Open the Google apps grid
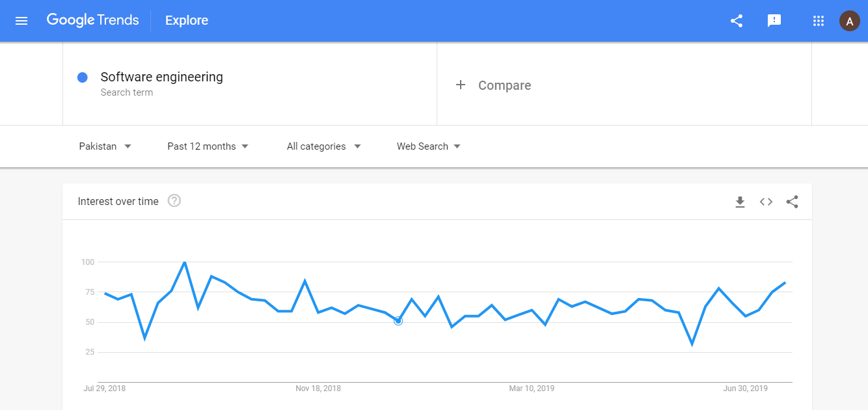The height and width of the screenshot is (410, 868). [819, 21]
